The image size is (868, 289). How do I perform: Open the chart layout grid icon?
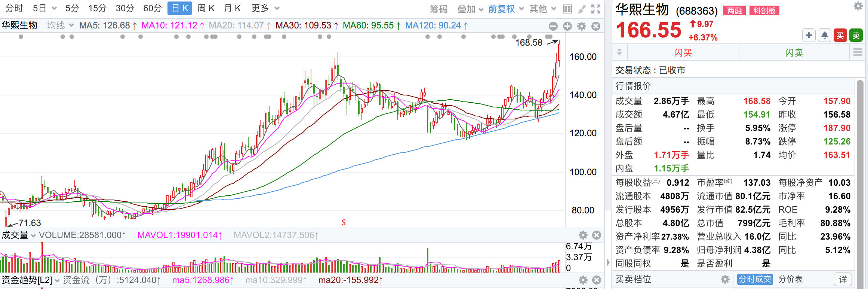tap(567, 9)
